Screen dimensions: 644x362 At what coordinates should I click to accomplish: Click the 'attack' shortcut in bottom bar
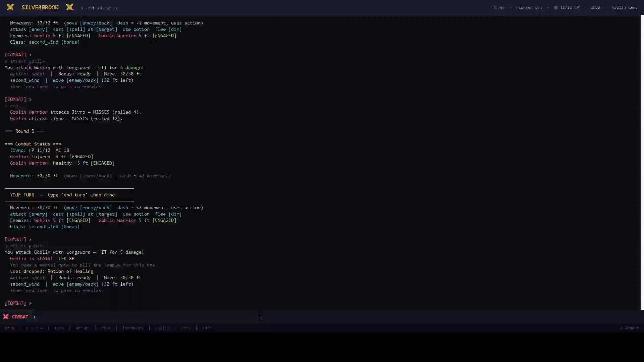(x=82, y=328)
